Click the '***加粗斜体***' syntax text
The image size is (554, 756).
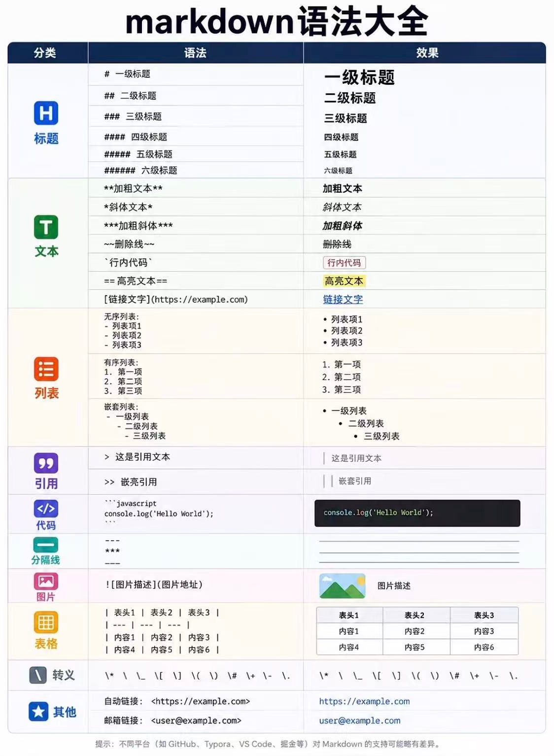click(x=138, y=226)
